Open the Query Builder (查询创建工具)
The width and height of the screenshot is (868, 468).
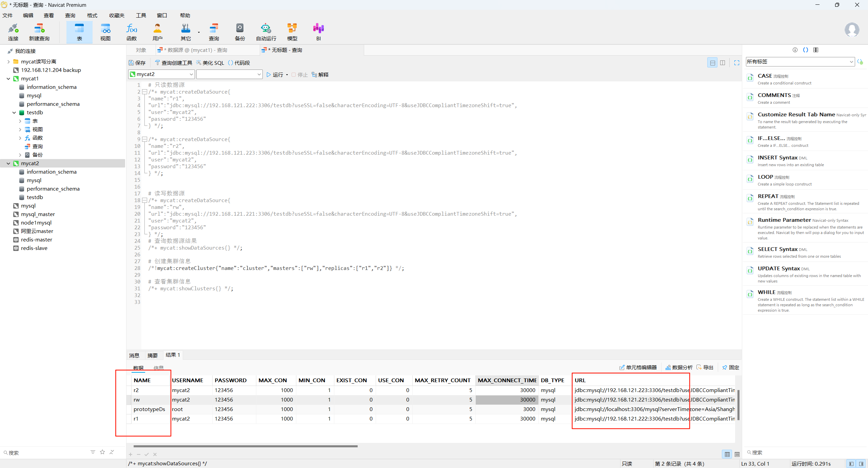pyautogui.click(x=174, y=63)
